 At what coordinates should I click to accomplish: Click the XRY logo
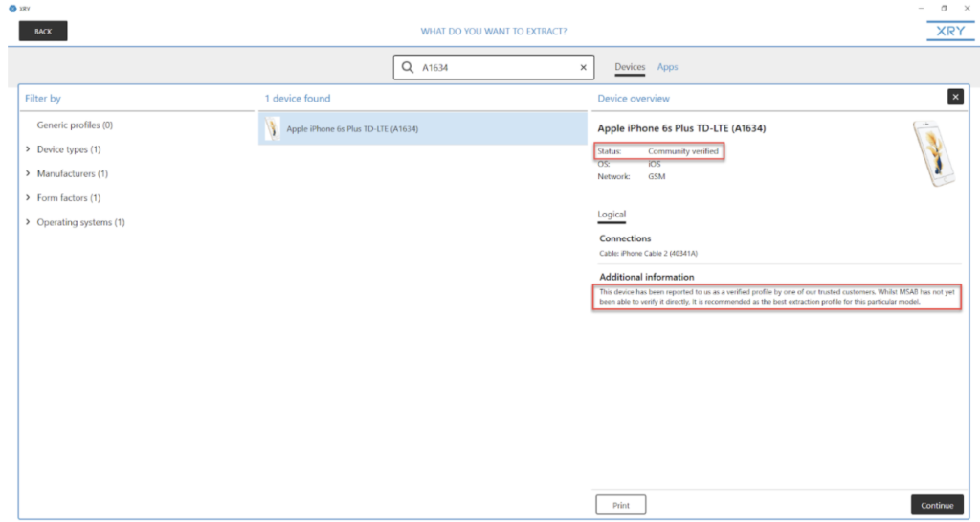pos(950,32)
